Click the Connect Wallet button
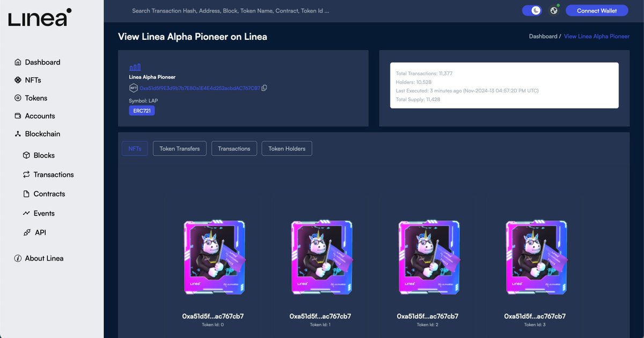Viewport: 644px width, 338px height. [x=597, y=11]
